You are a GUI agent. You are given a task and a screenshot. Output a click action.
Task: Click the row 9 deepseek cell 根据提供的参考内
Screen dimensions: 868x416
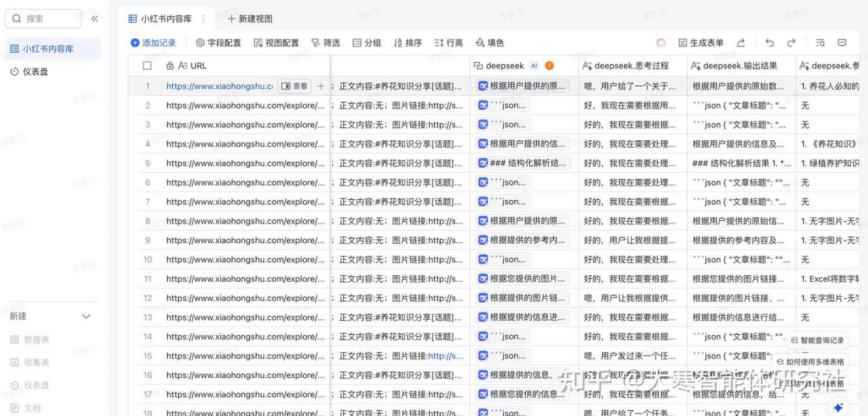(523, 241)
